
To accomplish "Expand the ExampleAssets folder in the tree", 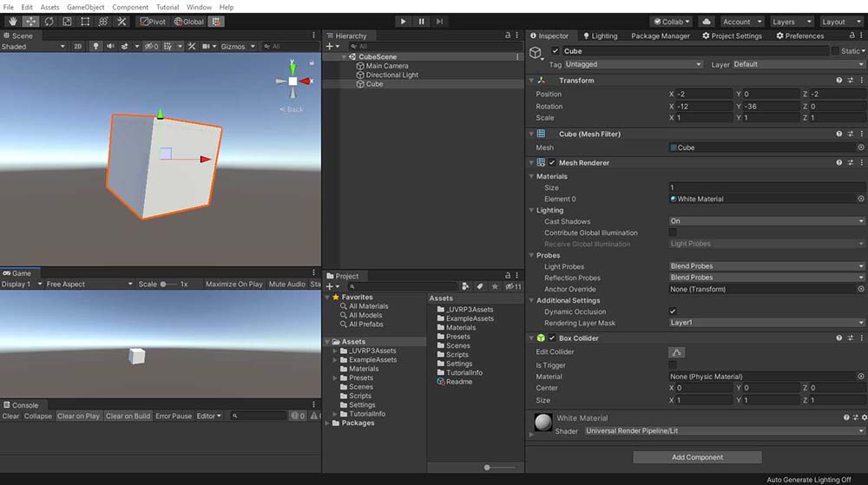I will pos(335,360).
